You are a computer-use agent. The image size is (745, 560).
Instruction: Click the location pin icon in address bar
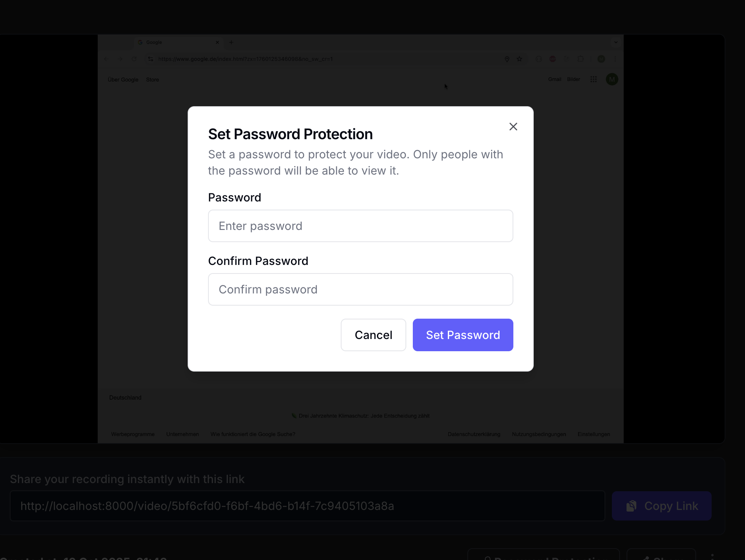tap(507, 59)
